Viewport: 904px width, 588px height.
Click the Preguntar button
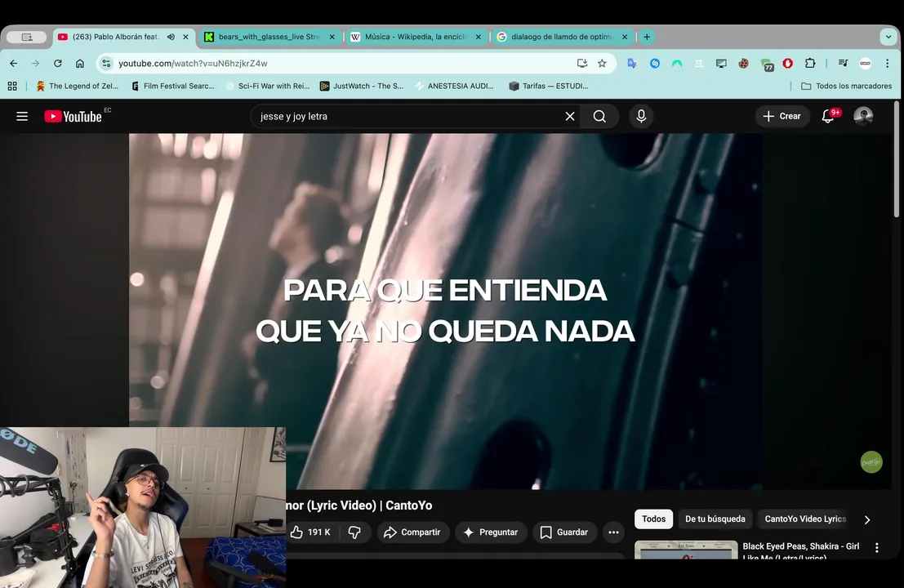pos(491,532)
